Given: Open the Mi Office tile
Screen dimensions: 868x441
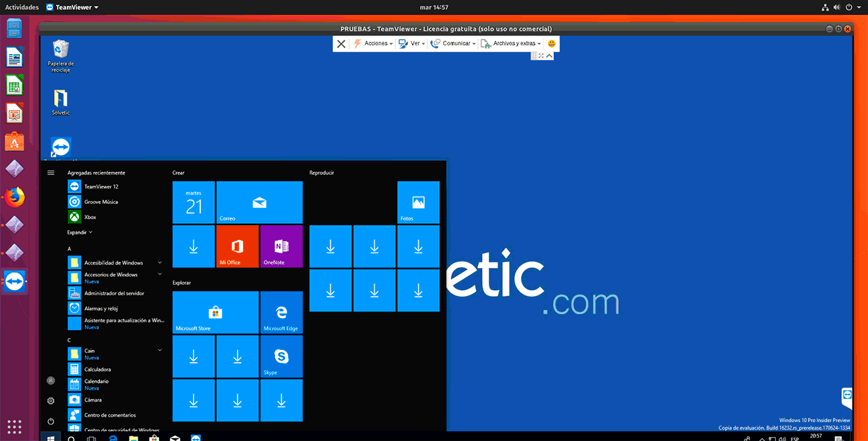Looking at the screenshot, I should click(237, 247).
